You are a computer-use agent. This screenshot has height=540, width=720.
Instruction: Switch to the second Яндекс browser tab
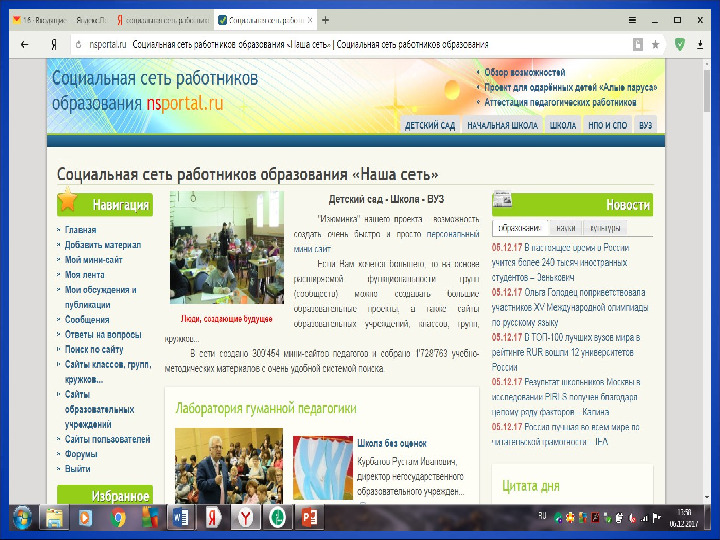[91, 20]
